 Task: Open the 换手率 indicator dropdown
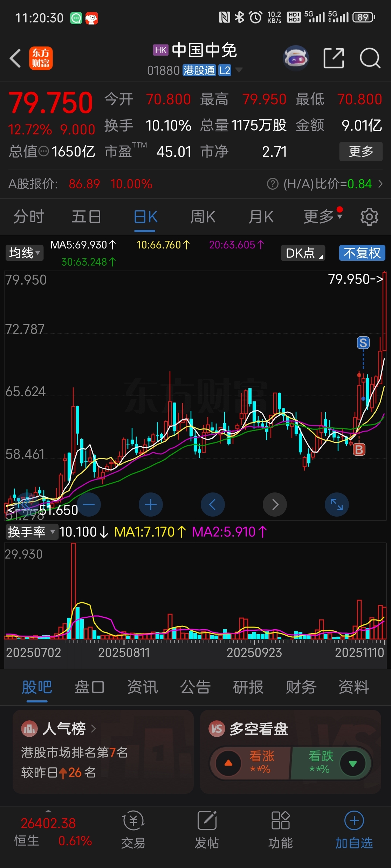32,532
